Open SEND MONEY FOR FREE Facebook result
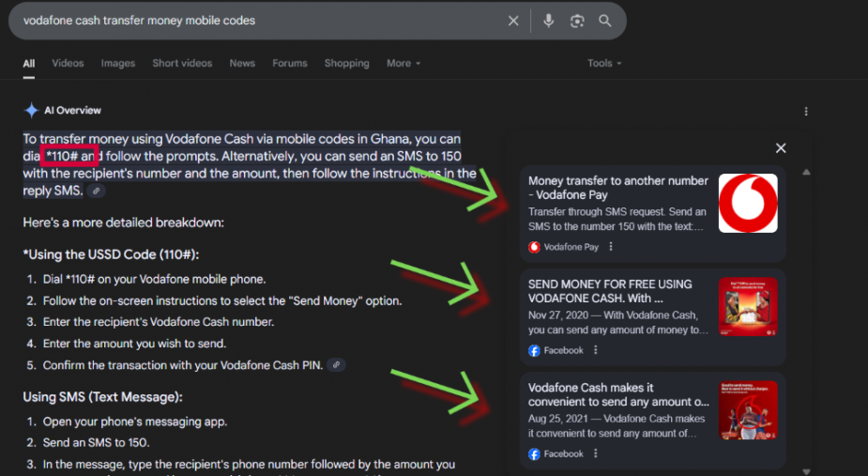Viewport: 868px width, 476px height. click(x=611, y=290)
